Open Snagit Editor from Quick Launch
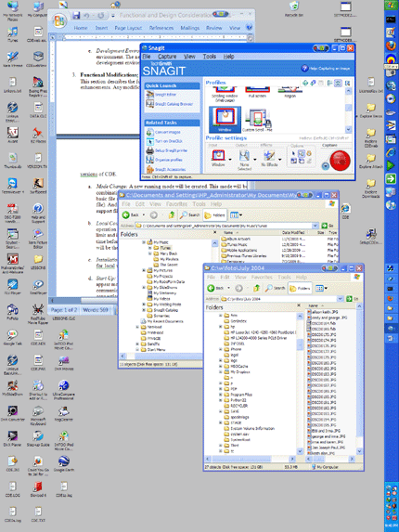The width and height of the screenshot is (399, 532). click(x=165, y=95)
